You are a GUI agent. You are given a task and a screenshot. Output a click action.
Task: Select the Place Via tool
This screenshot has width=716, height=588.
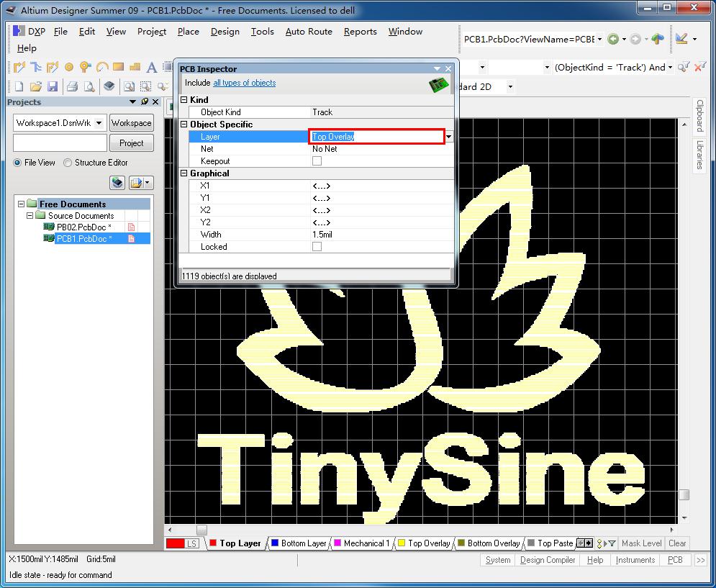pyautogui.click(x=85, y=68)
